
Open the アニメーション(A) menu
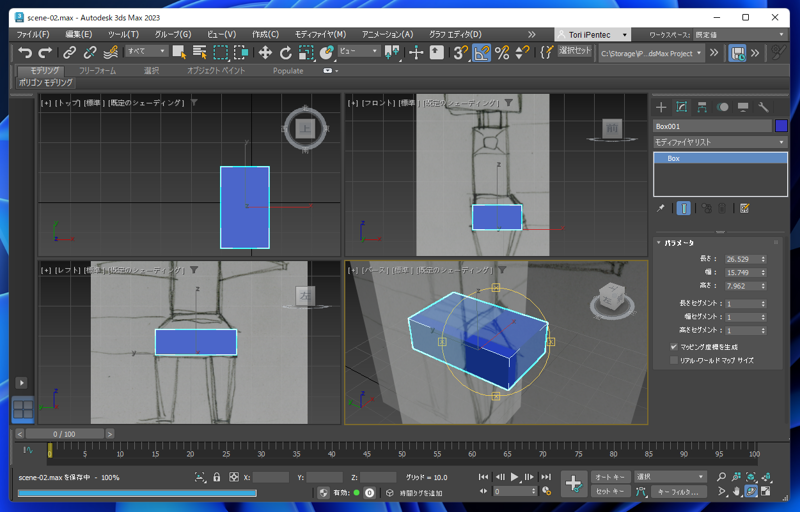pos(387,34)
